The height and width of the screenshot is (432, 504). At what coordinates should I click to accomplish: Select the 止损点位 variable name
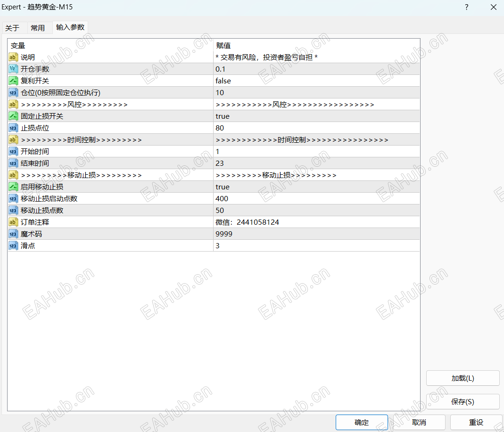[35, 128]
